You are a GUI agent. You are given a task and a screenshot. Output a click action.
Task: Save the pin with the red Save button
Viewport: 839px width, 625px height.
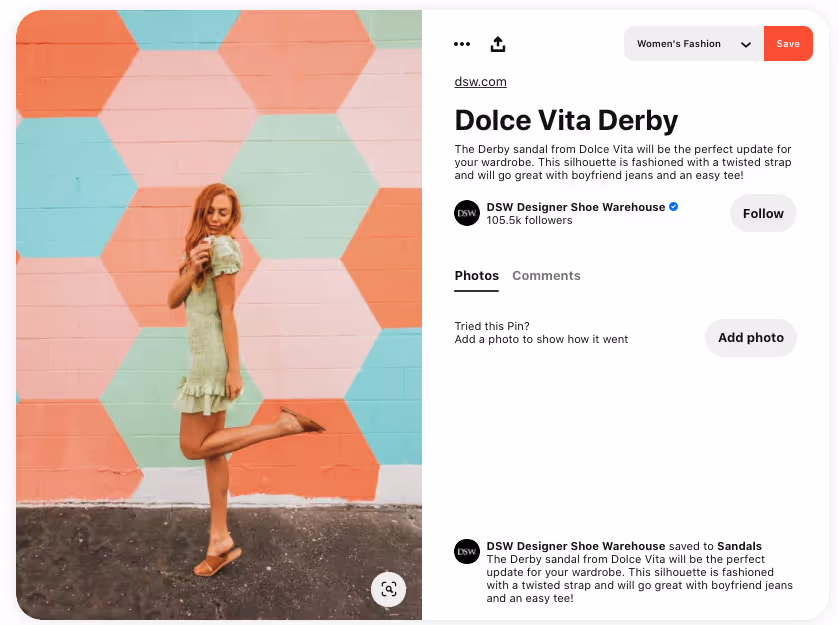(x=788, y=44)
